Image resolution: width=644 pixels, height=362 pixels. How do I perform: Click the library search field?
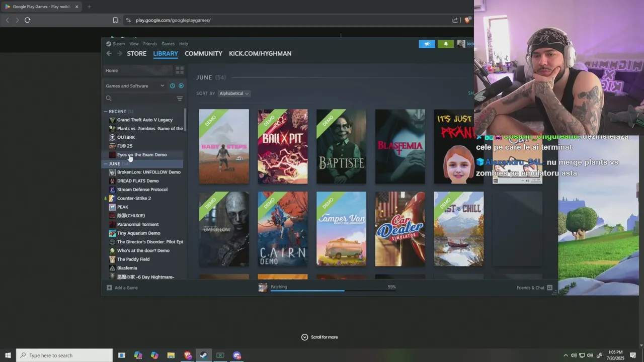click(x=138, y=99)
